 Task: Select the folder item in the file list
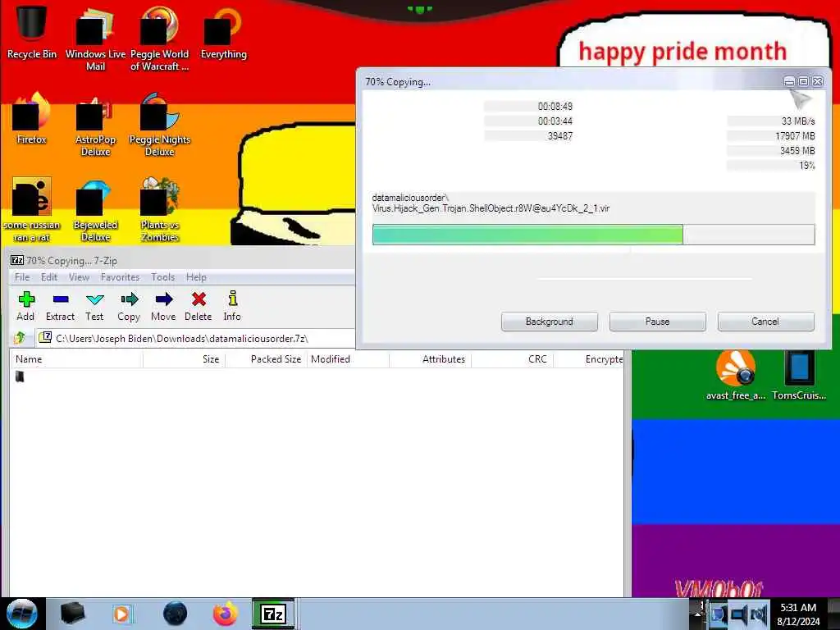point(20,377)
